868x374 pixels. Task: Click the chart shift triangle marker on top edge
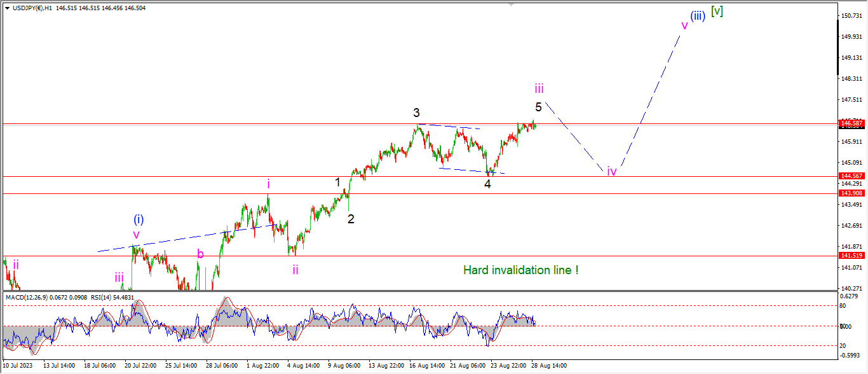(510, 4)
